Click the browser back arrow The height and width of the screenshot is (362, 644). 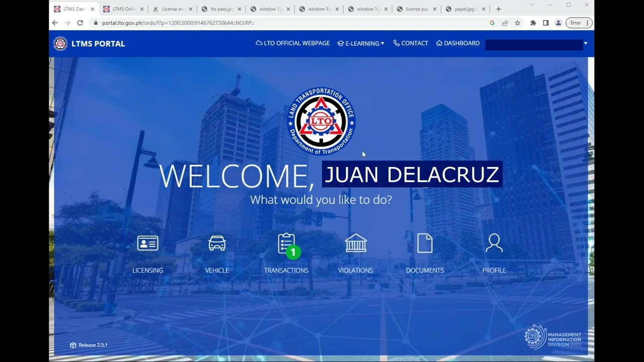pyautogui.click(x=55, y=23)
